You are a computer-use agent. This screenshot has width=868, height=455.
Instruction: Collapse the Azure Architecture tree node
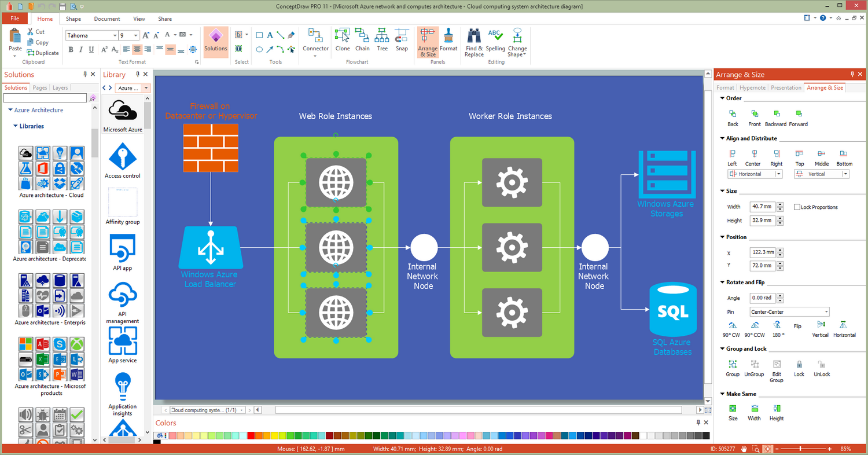10,110
